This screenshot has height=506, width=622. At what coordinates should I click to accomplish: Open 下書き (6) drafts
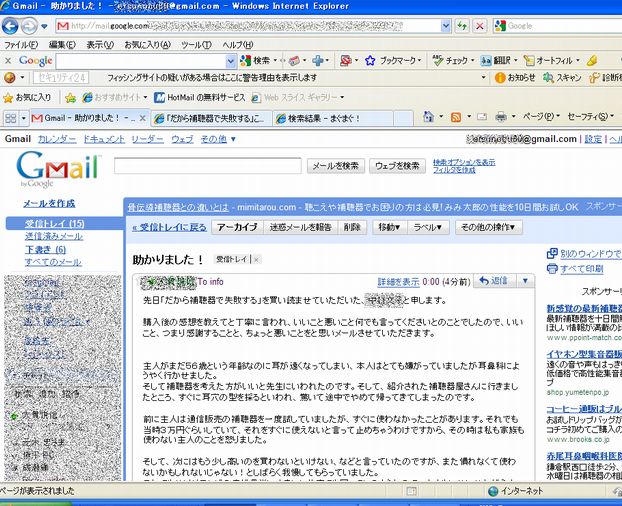(x=45, y=249)
